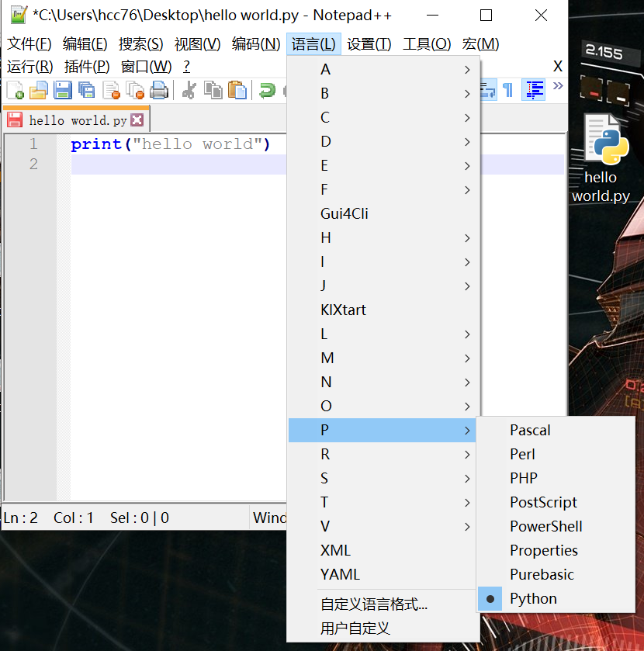Viewport: 644px width, 651px height.
Task: Click the green Undo arrow icon
Action: coord(267,90)
